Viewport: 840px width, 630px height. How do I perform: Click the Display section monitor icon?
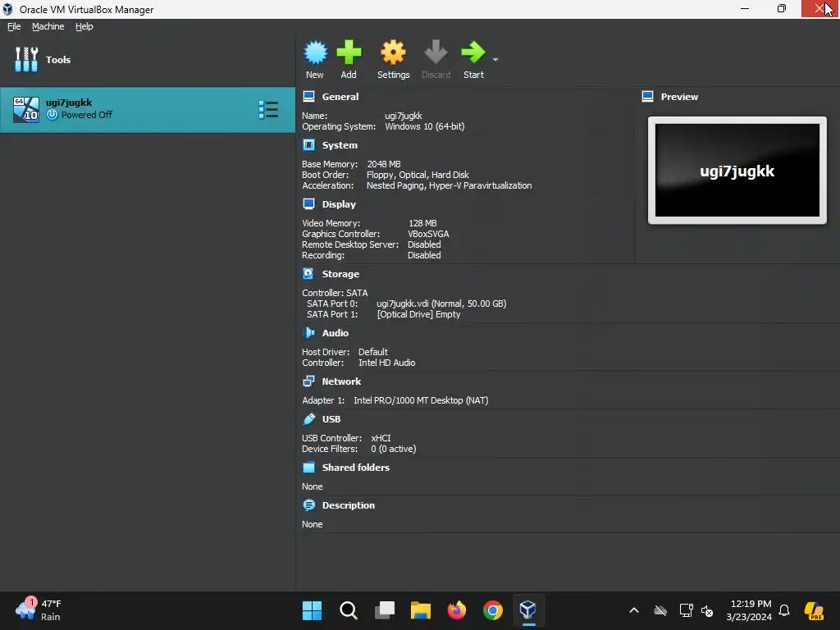(309, 203)
